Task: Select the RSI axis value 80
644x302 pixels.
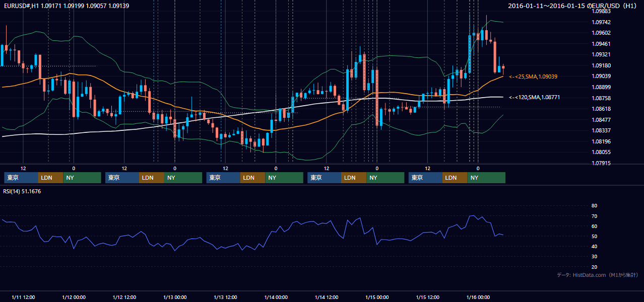Action: click(x=594, y=206)
